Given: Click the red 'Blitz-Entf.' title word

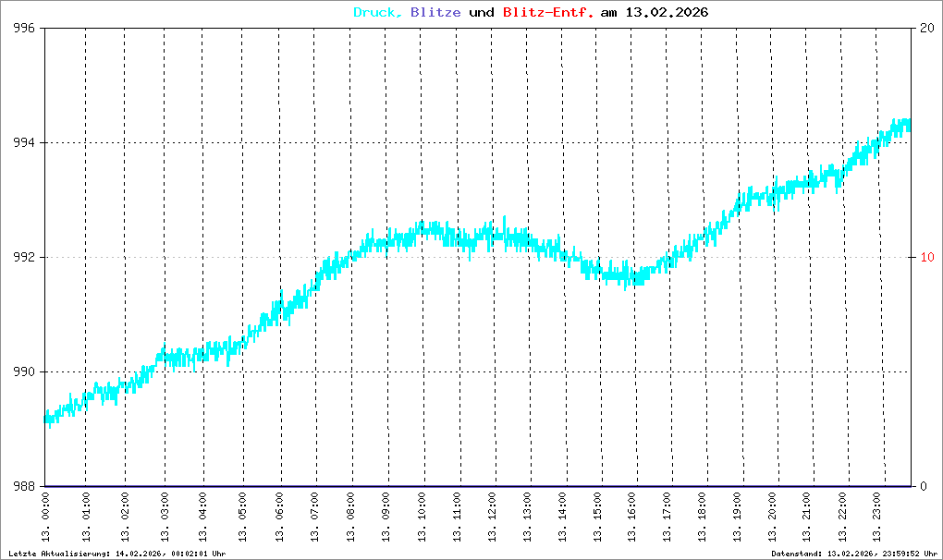Looking at the screenshot, I should pos(548,13).
